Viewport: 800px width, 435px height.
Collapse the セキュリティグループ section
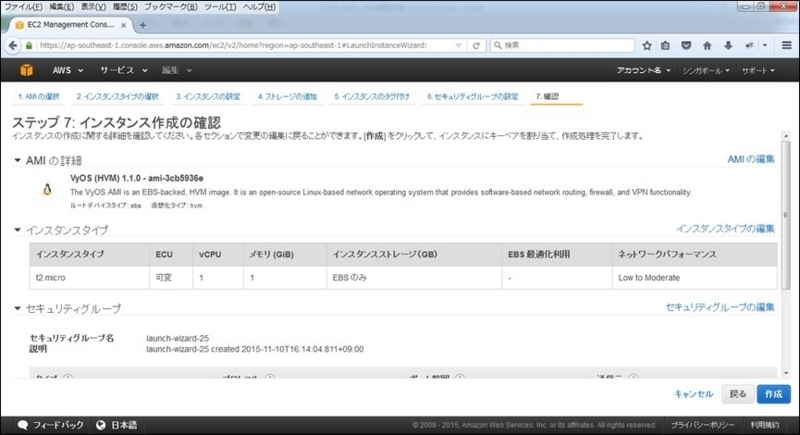pos(17,308)
